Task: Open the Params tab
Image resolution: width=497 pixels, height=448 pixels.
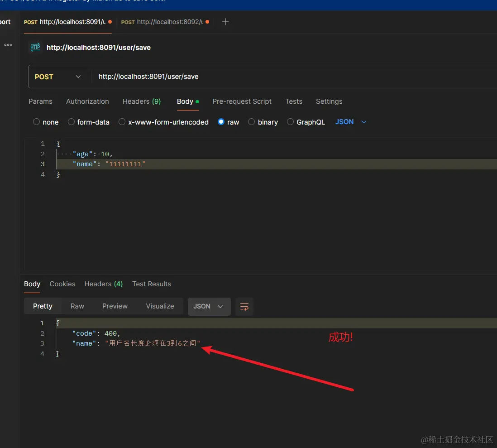Action: (41, 101)
